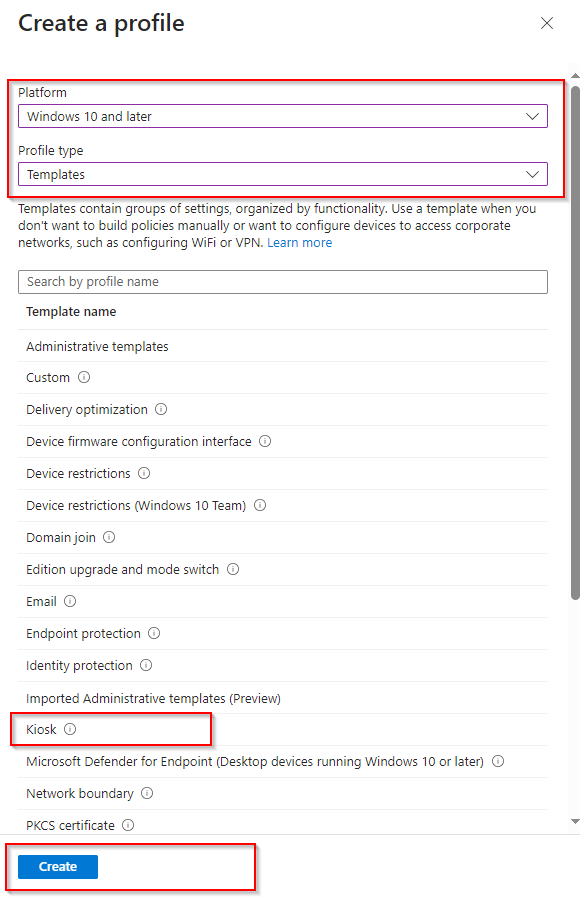This screenshot has width=580, height=904.
Task: Open info for Network boundary template
Action: pyautogui.click(x=147, y=793)
